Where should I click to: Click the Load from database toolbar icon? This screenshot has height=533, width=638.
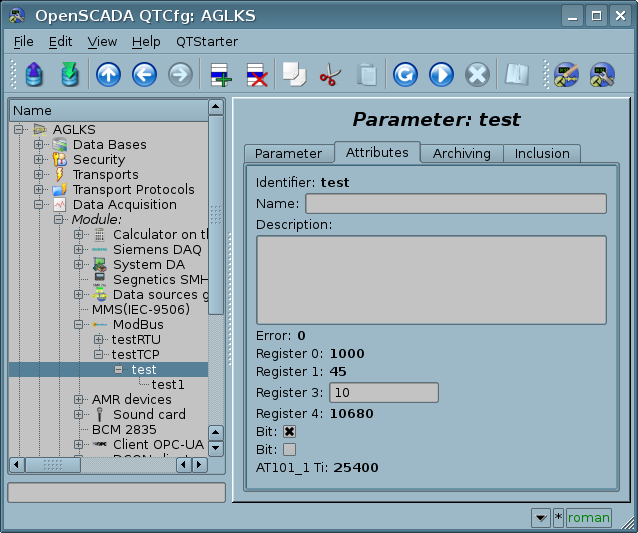click(x=34, y=75)
